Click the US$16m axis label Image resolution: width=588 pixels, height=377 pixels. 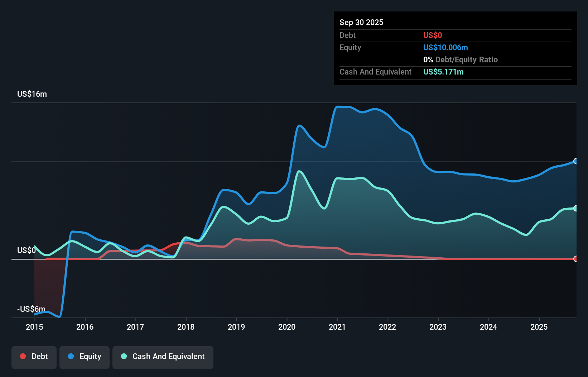(32, 94)
